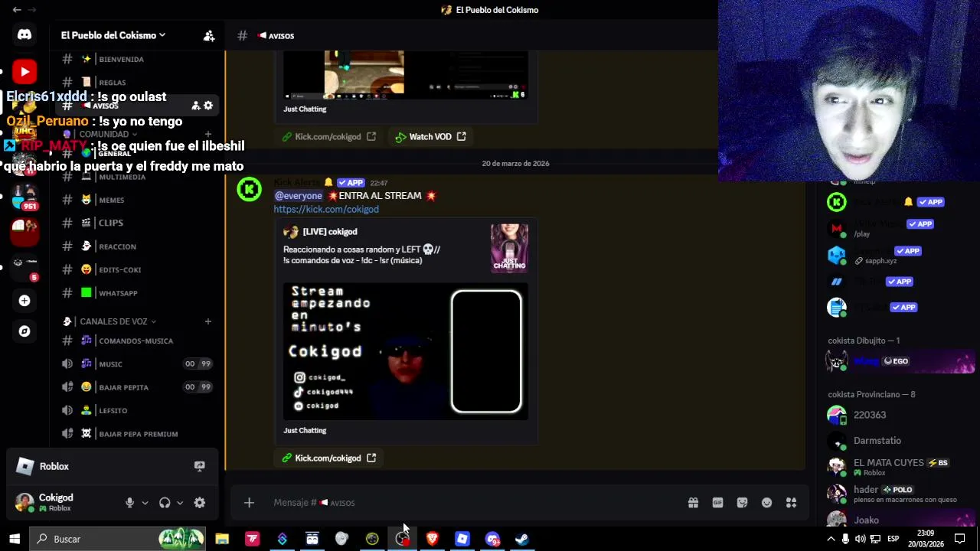Open Roblox activity screen share icon
This screenshot has height=551, width=980.
200,466
